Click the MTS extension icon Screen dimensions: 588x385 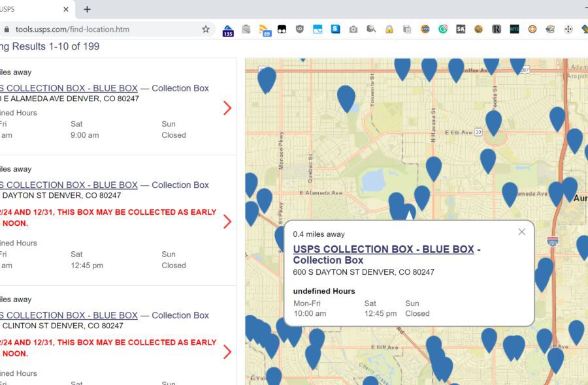point(514,29)
